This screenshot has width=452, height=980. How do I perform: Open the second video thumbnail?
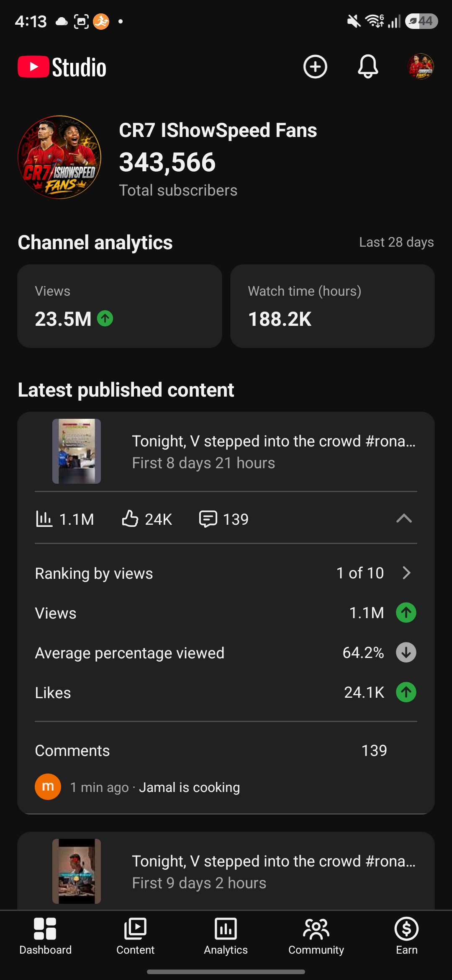point(77,871)
